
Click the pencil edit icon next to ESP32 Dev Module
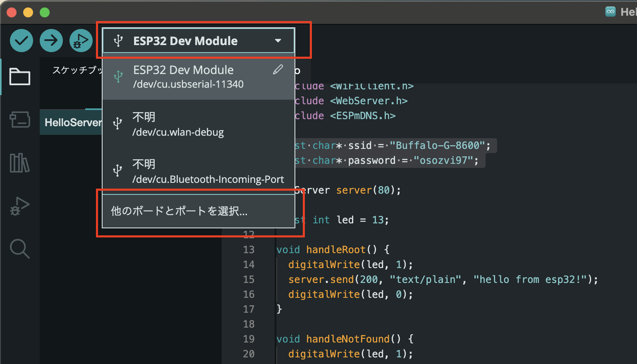click(278, 69)
